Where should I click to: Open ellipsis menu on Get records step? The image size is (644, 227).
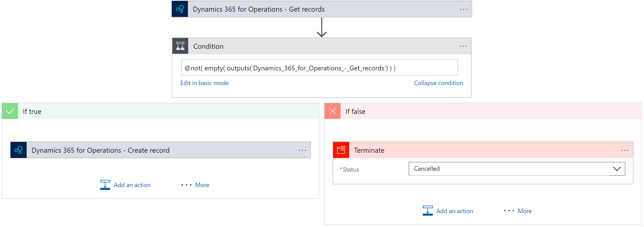(463, 9)
